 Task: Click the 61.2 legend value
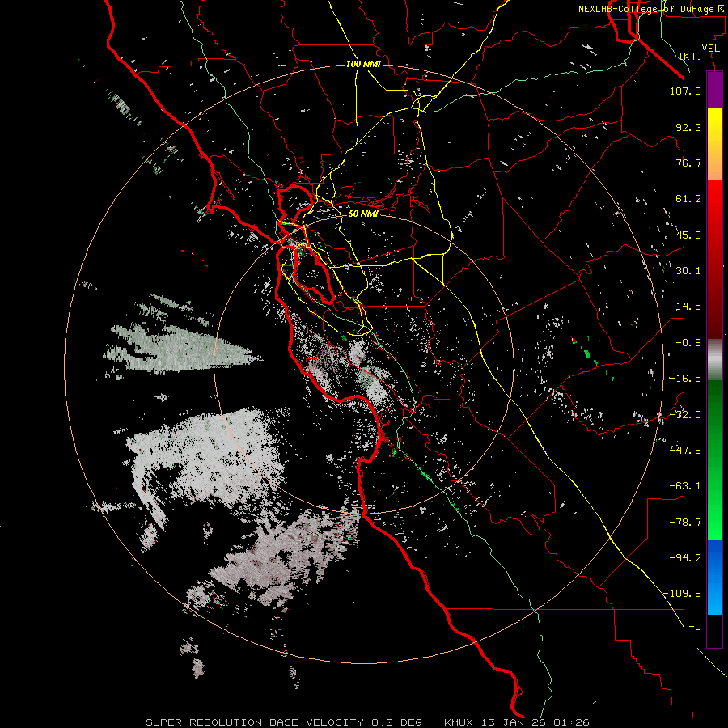(x=688, y=199)
